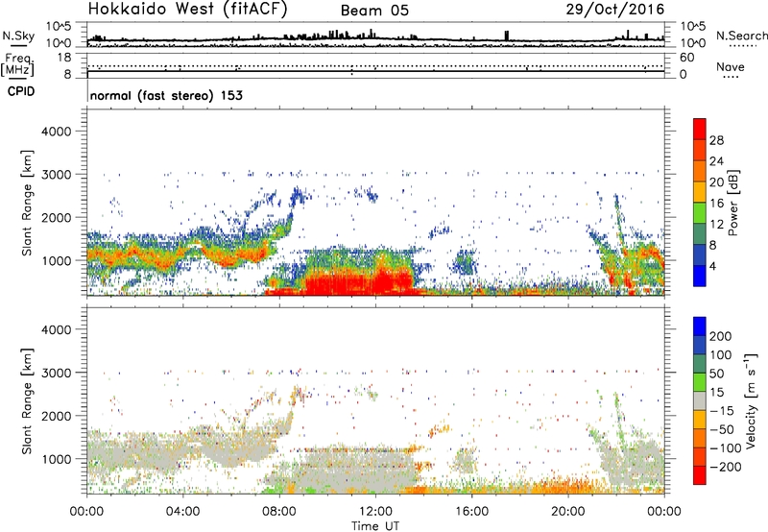Viewport: 768px width, 532px height.
Task: Click the '50' tick on the Velocity colorbar
Action: click(716, 374)
